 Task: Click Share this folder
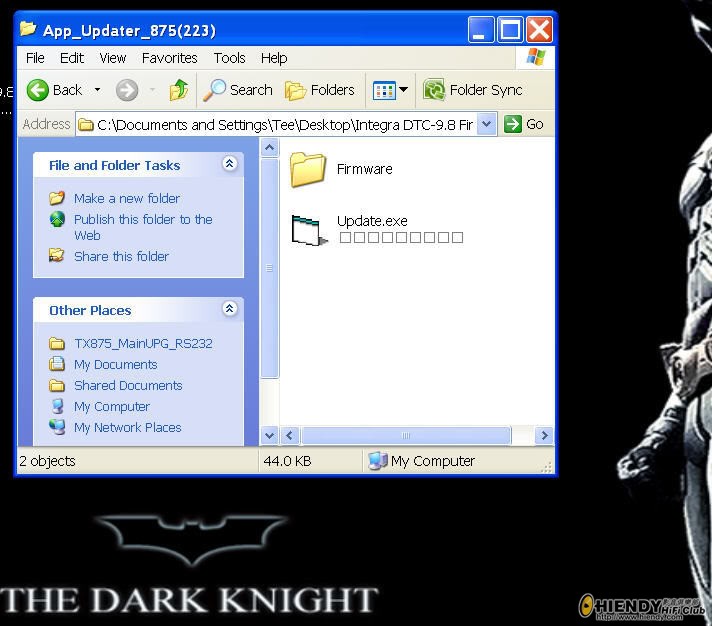[x=121, y=256]
